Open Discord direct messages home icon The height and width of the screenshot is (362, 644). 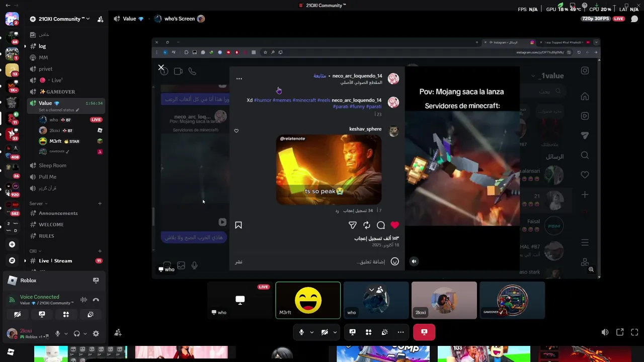tap(12, 19)
